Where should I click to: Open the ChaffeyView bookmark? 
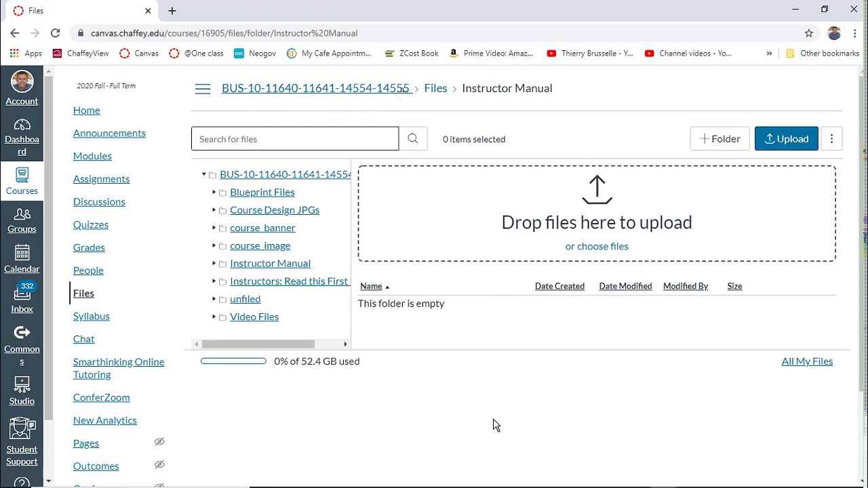pos(81,53)
